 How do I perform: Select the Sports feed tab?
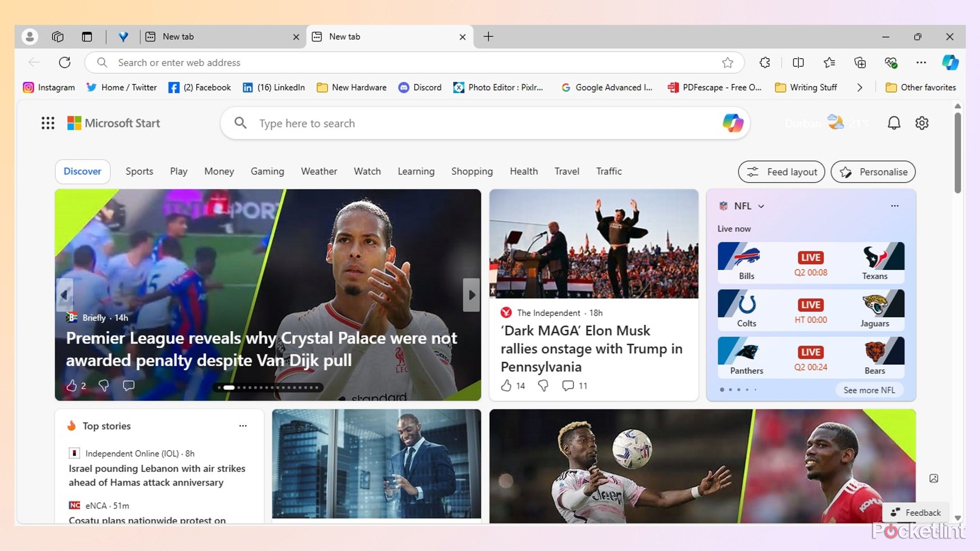[139, 171]
